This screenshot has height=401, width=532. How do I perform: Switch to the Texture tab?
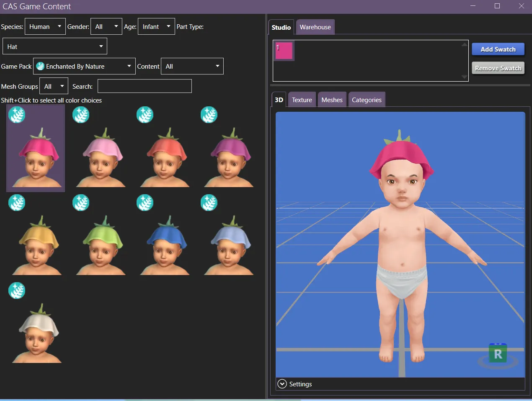pyautogui.click(x=302, y=100)
